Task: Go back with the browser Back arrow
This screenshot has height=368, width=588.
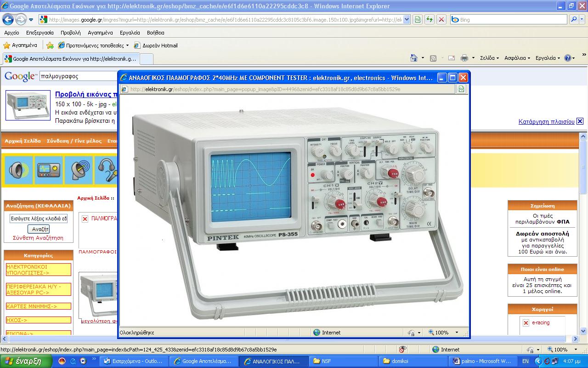Action: [8, 20]
